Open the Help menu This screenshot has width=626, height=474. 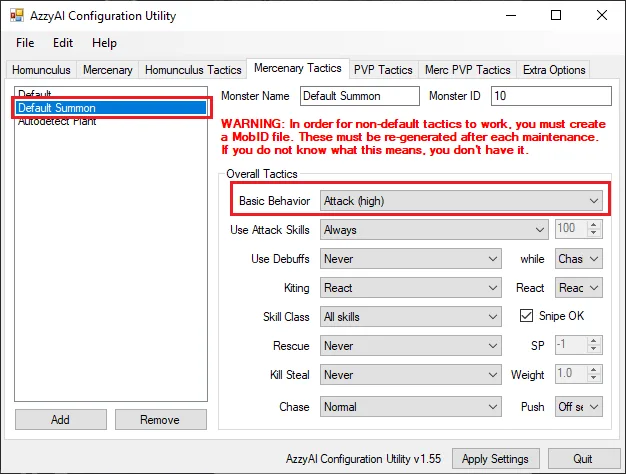[x=104, y=43]
